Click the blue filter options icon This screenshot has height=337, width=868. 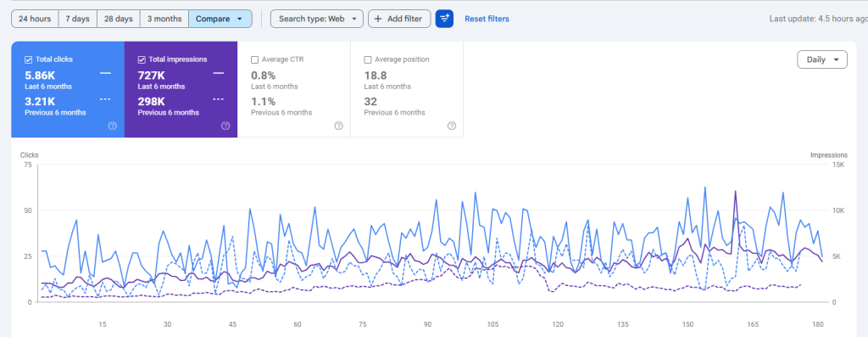point(444,19)
